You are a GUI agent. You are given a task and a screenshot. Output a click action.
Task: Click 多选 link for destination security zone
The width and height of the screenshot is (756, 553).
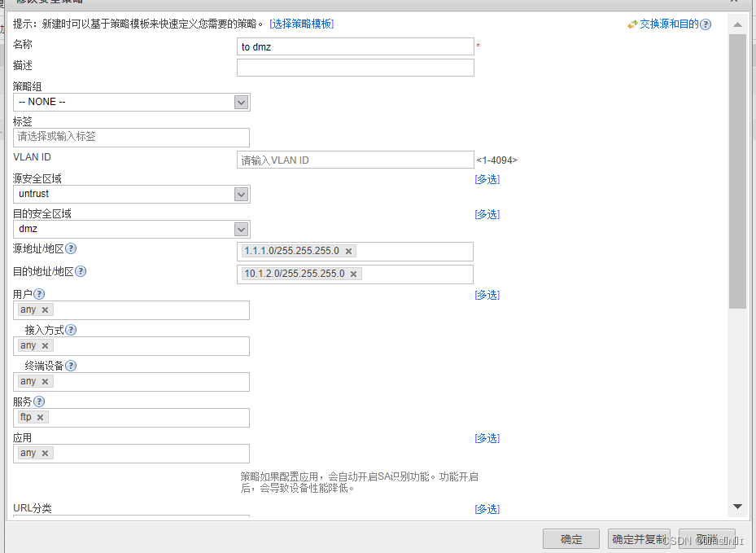point(487,213)
